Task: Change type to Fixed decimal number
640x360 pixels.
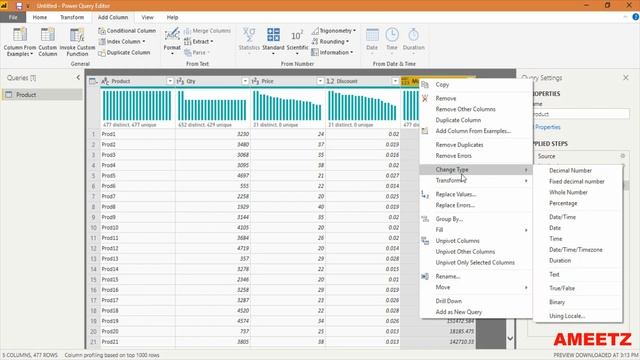Action: pyautogui.click(x=578, y=182)
